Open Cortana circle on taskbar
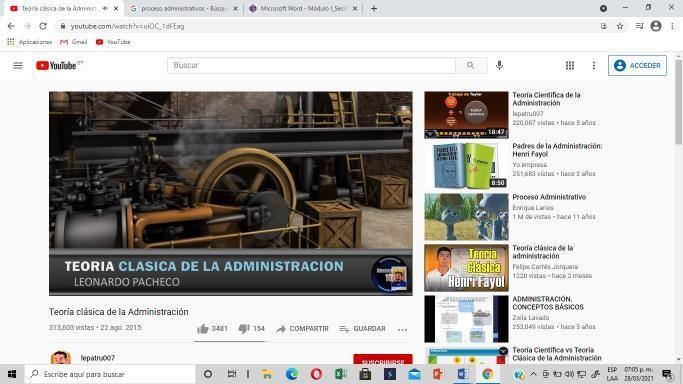 click(208, 374)
